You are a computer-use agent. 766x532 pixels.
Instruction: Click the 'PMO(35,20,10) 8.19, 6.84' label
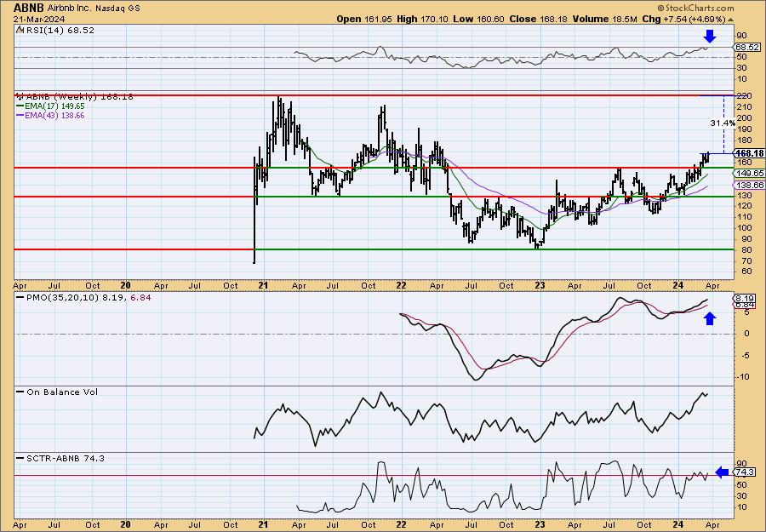coord(88,297)
